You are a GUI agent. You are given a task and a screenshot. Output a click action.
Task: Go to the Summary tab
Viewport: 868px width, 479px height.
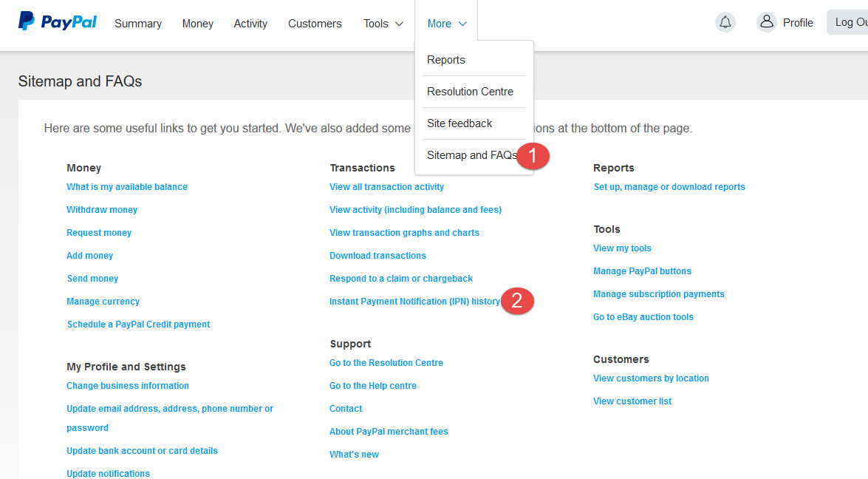(x=138, y=24)
